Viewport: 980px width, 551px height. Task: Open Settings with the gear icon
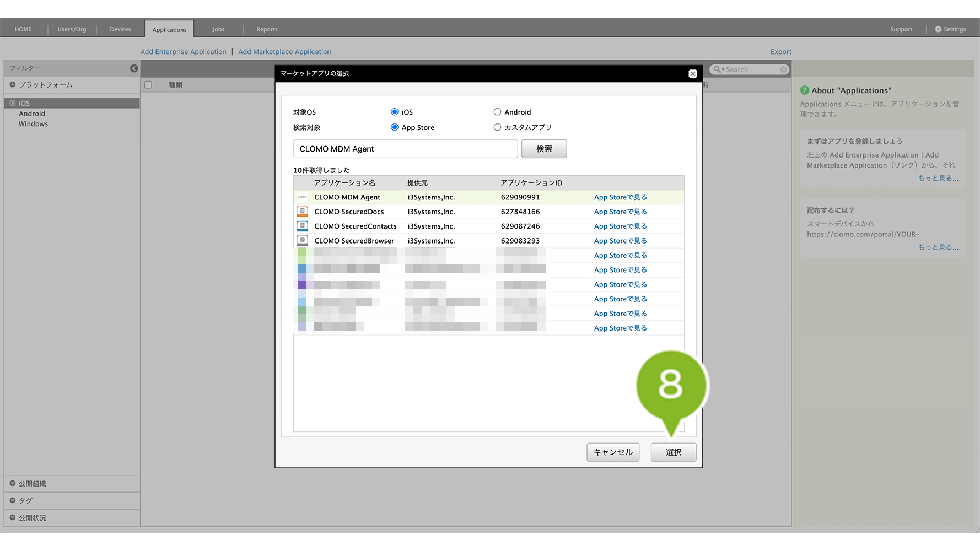[938, 29]
